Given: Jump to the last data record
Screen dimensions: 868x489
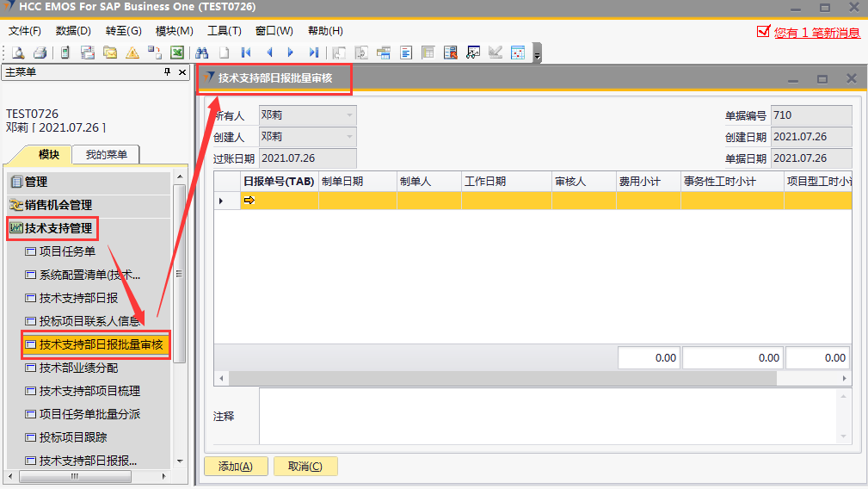Looking at the screenshot, I should coord(313,53).
